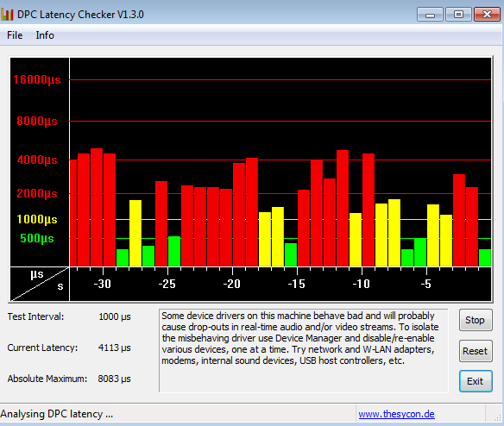Image resolution: width=504 pixels, height=426 pixels.
Task: Click the Current Latency value 4113 µs
Action: tap(115, 348)
